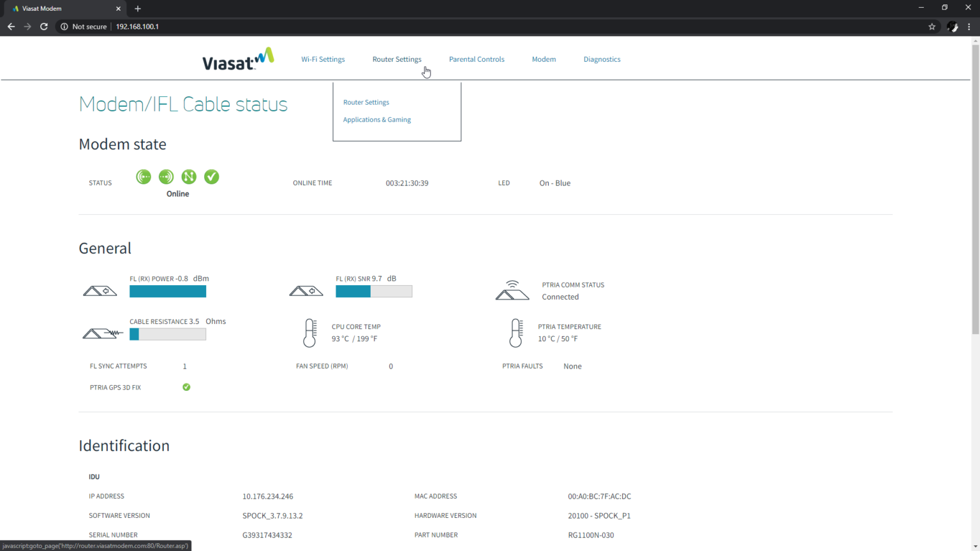Click the Cable Resistance wiring icon
The image size is (980, 551).
(x=102, y=332)
